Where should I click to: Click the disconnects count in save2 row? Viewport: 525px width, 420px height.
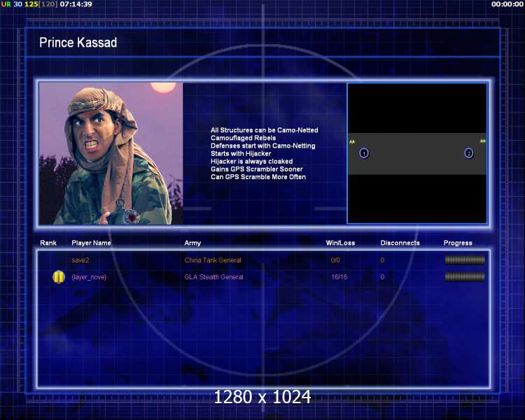point(382,260)
